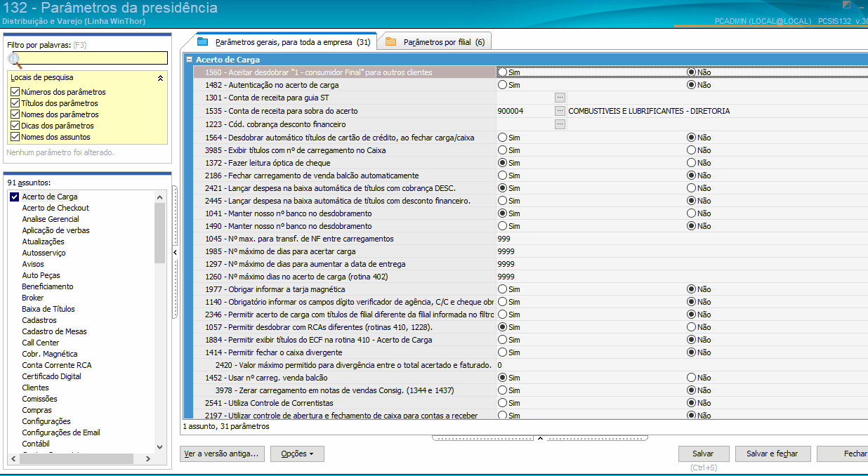
Task: Select Sim for 1977 Obrigar informar a tarja magnética
Action: pos(502,289)
